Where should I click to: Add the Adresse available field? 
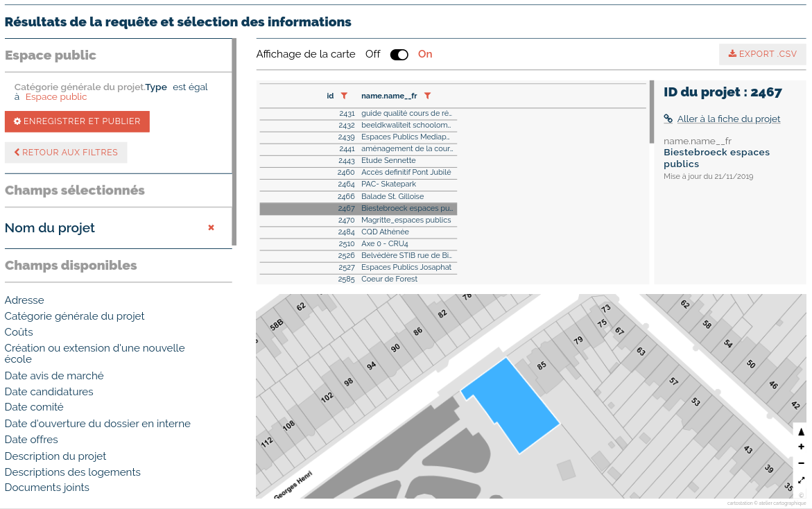pos(24,300)
